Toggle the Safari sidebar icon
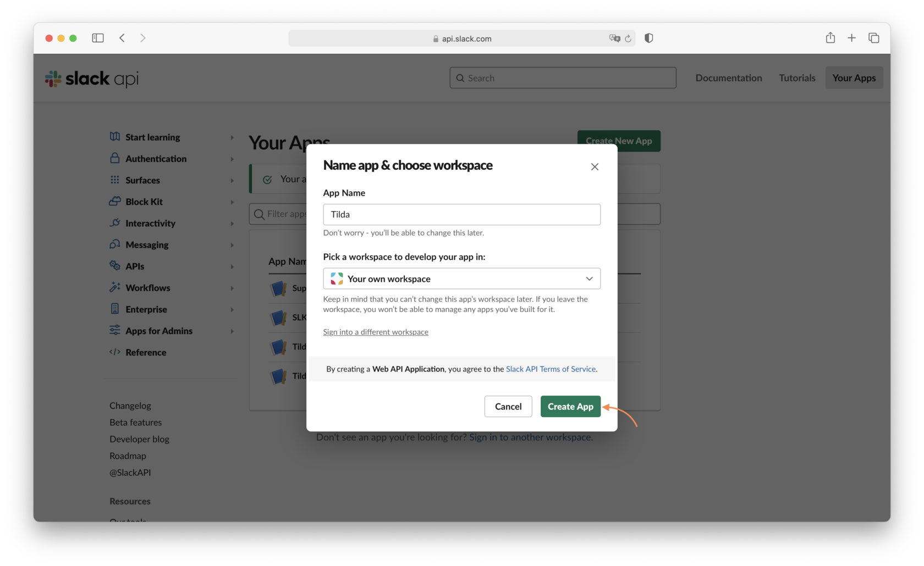Screen dimensions: 924x566 pos(98,38)
